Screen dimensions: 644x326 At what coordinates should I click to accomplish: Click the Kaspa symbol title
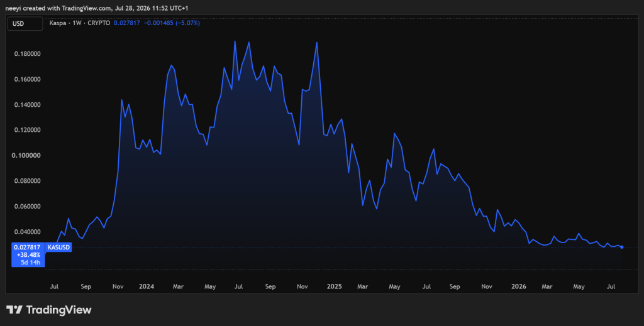coord(57,23)
